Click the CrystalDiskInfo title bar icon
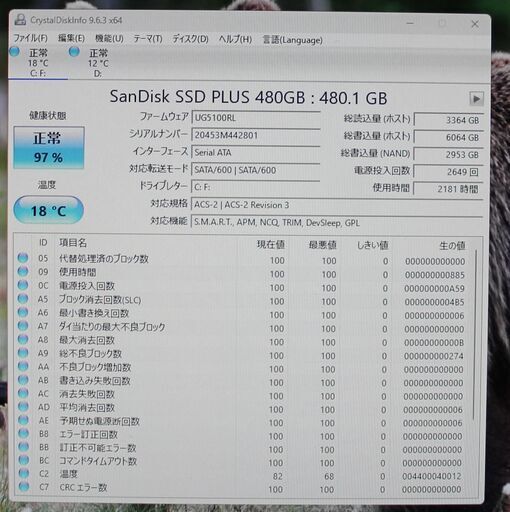The image size is (510, 512). (x=20, y=20)
